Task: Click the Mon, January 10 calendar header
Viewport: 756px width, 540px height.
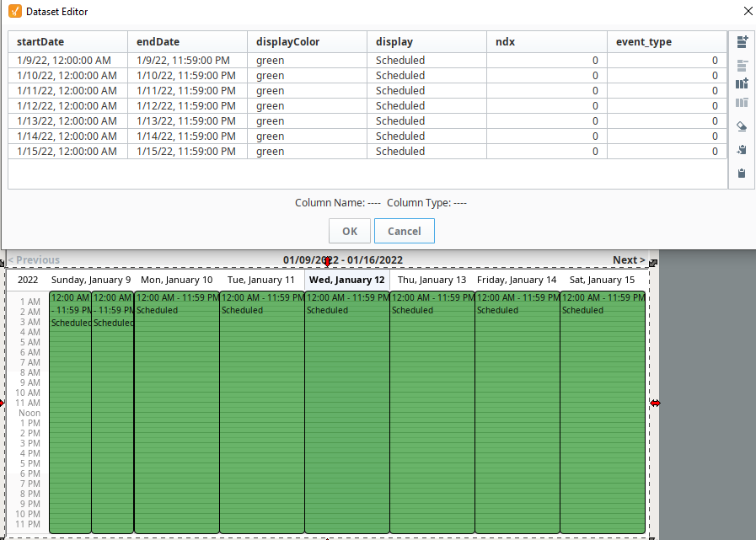Action: (176, 280)
